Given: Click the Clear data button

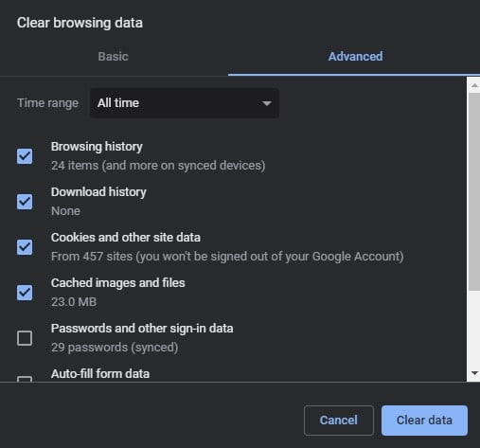Looking at the screenshot, I should 424,421.
